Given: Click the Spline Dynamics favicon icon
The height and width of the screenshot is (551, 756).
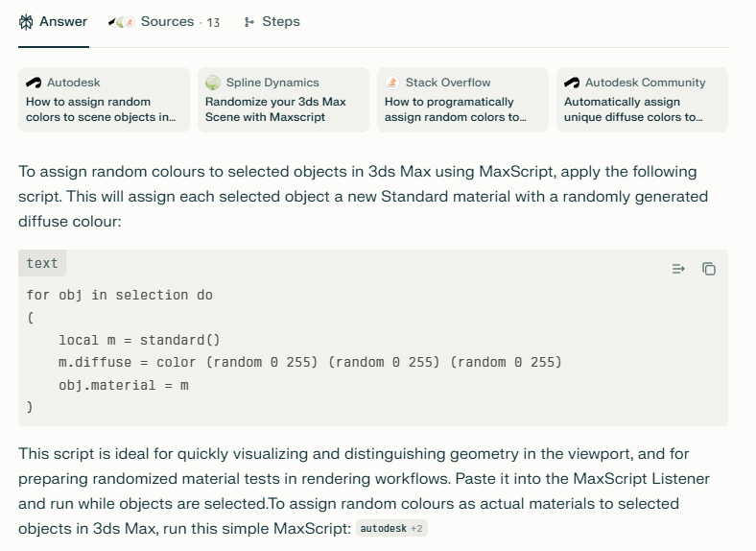Looking at the screenshot, I should tap(213, 83).
